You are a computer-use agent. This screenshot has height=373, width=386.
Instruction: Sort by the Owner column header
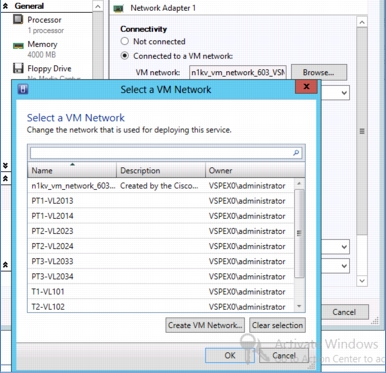pyautogui.click(x=255, y=170)
